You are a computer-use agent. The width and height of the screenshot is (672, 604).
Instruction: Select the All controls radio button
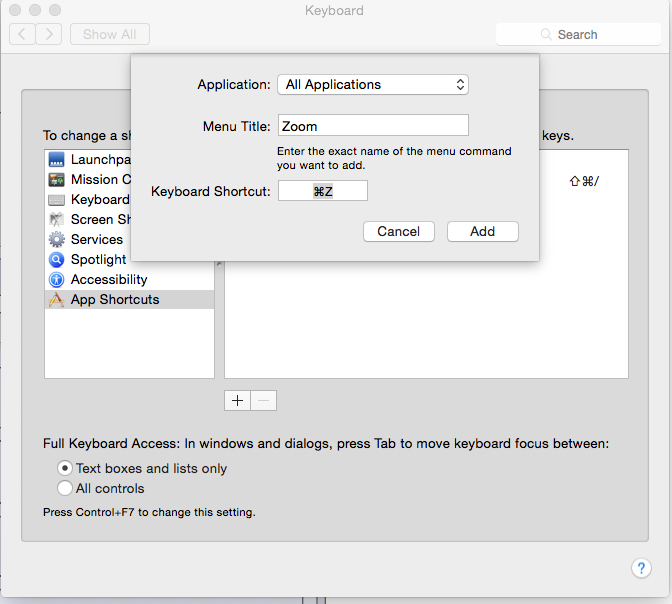click(65, 488)
